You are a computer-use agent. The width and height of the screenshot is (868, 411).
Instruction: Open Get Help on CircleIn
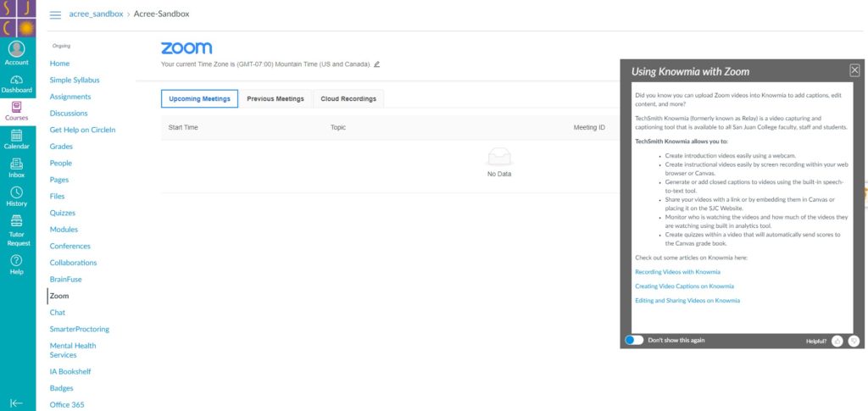[x=82, y=130]
